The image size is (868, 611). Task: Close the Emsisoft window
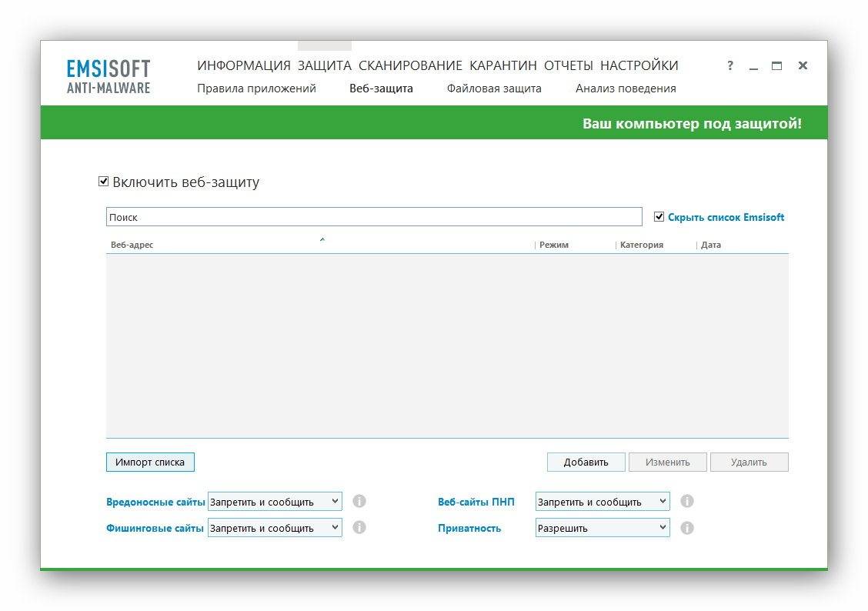tap(803, 65)
